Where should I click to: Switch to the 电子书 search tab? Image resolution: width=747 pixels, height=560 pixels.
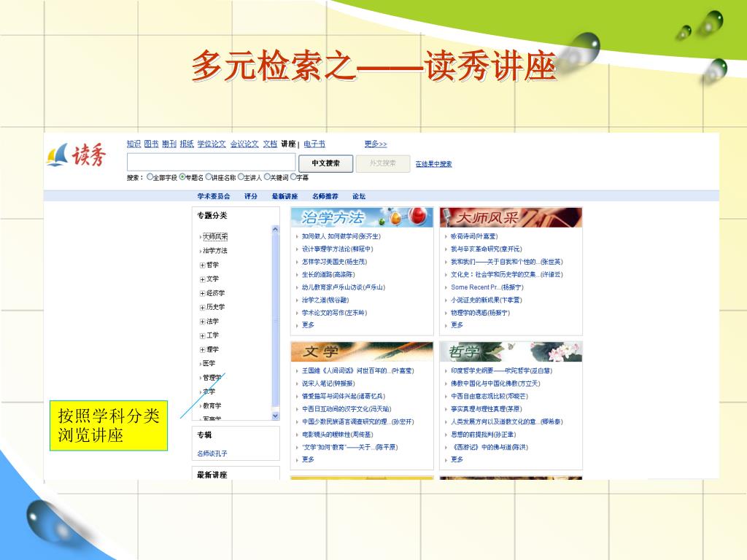(x=314, y=144)
